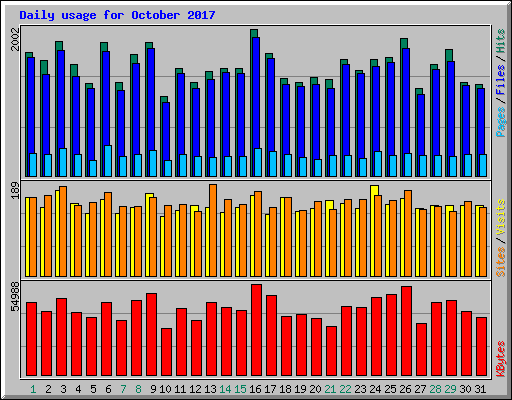Click day 21 on the axis
This screenshot has width=512, height=400.
pos(330,389)
